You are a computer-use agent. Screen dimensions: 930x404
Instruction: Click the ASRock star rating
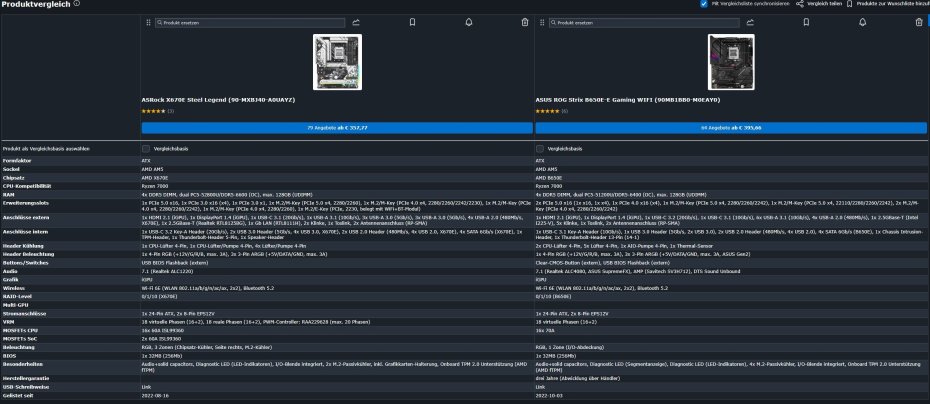(x=153, y=111)
